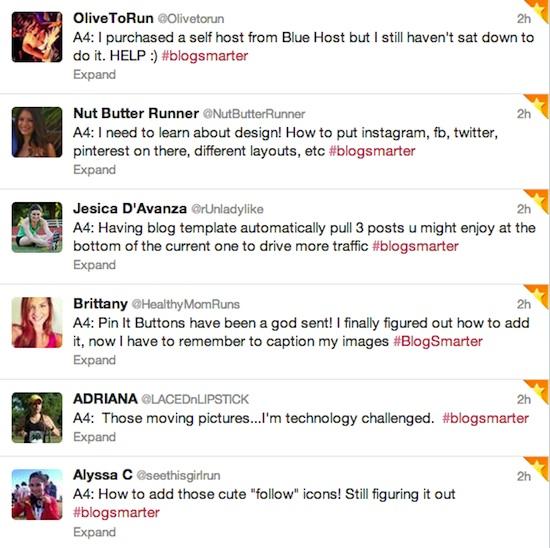Viewport: 550px width, 548px height.
Task: Open the Jesica D'Avanza name link
Action: 130,209
